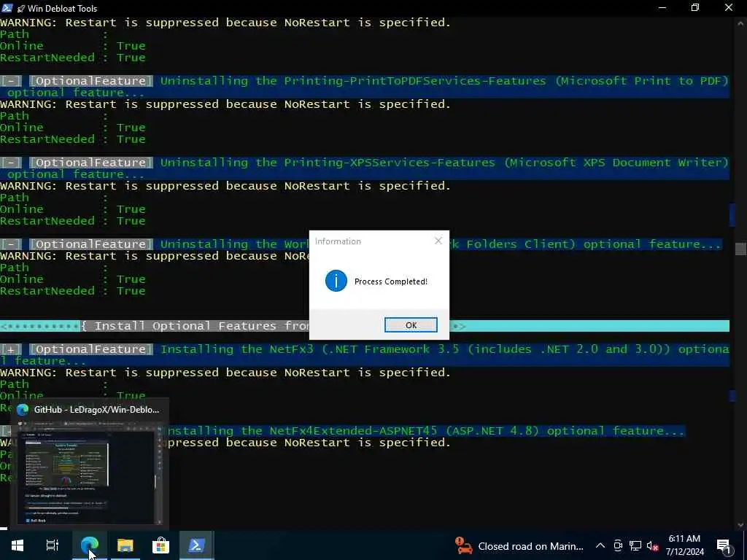The height and width of the screenshot is (560, 747).
Task: Select the PowerShell taskbar icon
Action: point(196,545)
